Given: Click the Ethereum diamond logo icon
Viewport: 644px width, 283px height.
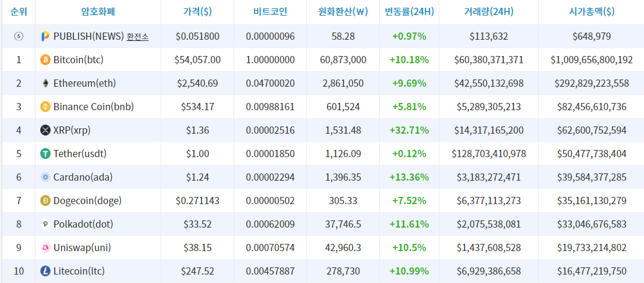Looking at the screenshot, I should [45, 83].
